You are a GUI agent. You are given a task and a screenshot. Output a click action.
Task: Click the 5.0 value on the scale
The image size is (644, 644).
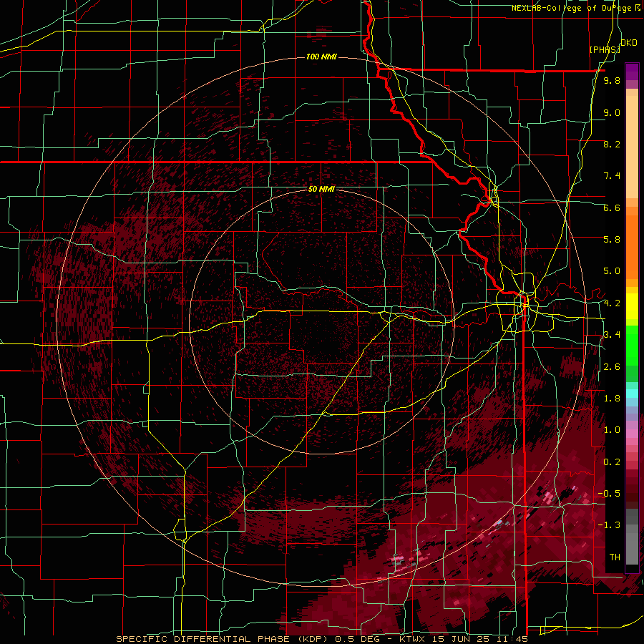coord(612,271)
